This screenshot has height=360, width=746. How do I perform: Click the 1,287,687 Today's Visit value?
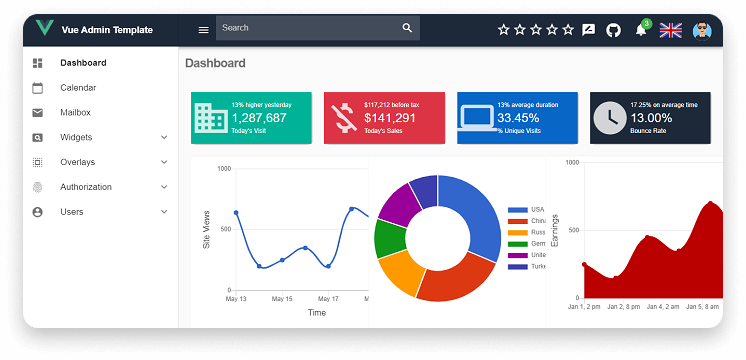click(x=259, y=118)
